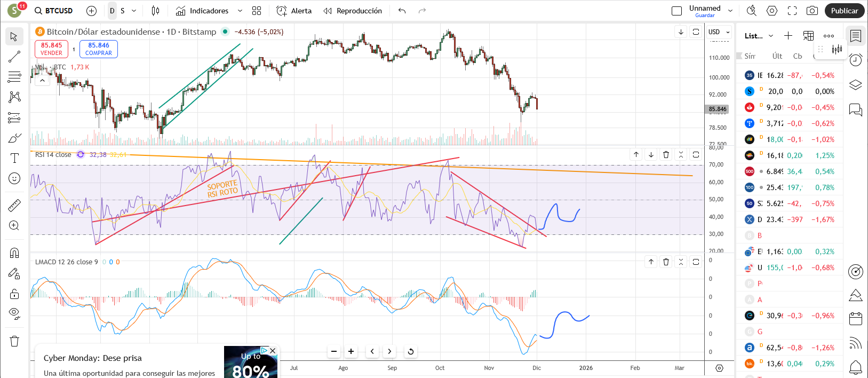Viewport: 868px width, 378px height.
Task: Open the calendar panel icon
Action: (x=856, y=319)
